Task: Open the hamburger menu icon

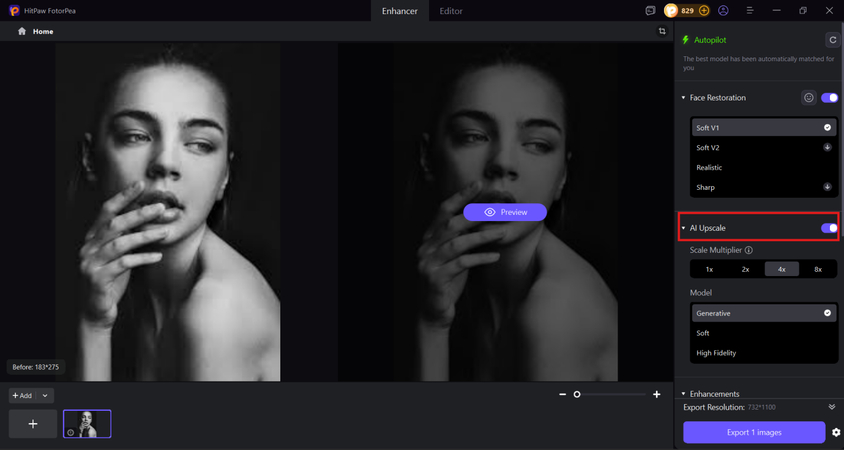Action: tap(750, 11)
